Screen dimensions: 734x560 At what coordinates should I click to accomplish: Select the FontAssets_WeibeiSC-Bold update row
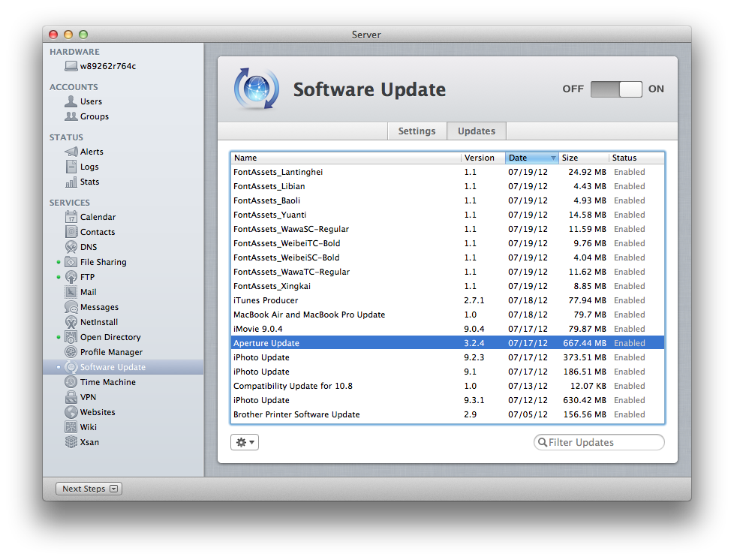coord(447,257)
